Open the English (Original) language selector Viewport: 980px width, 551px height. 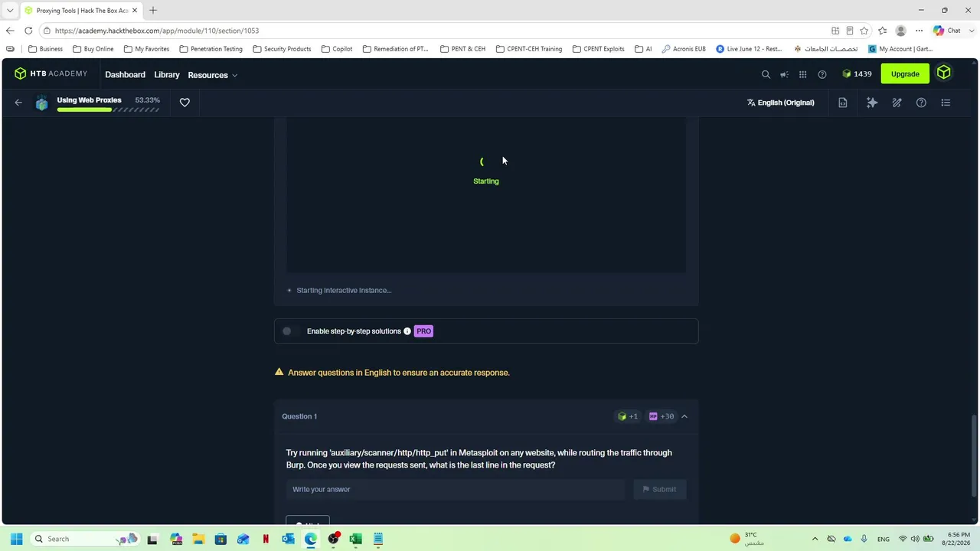[780, 103]
